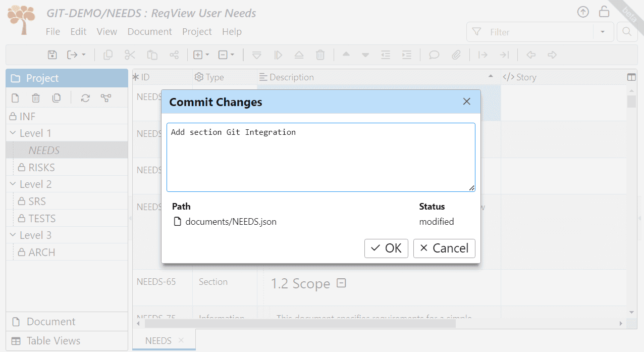Sort by Description column header
Image resolution: width=644 pixels, height=352 pixels.
point(379,77)
